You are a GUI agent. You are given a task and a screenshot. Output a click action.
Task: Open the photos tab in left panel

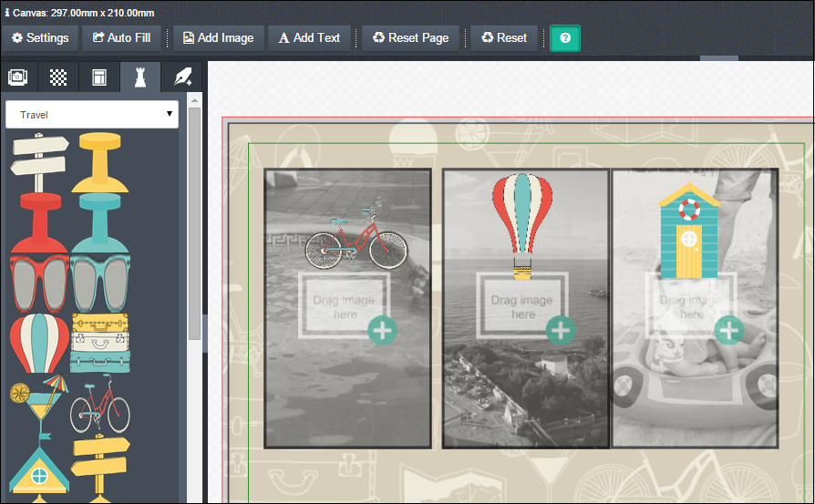click(18, 77)
